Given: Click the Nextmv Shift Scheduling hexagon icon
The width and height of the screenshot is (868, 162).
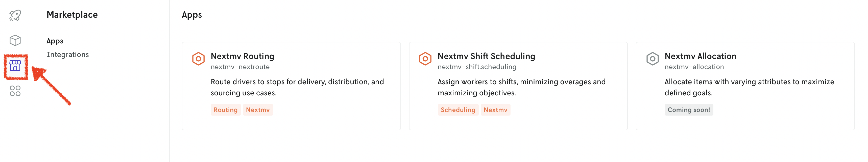Looking at the screenshot, I should click(425, 59).
